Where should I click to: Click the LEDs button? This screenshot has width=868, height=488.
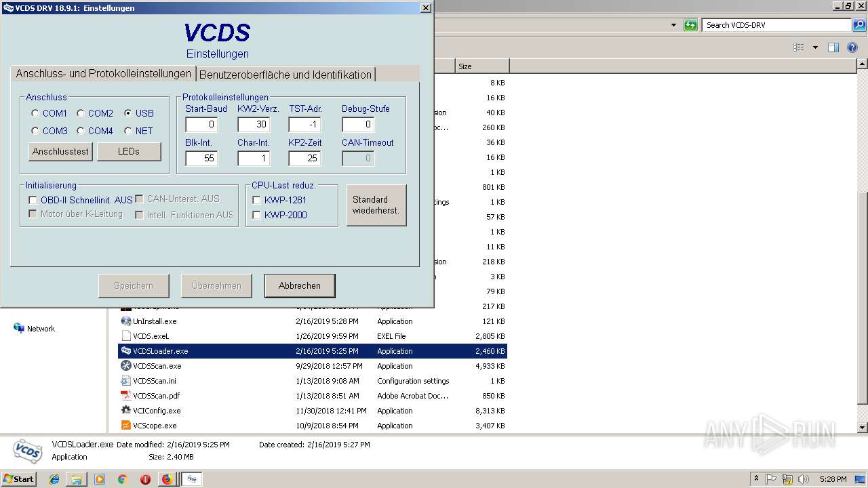click(129, 151)
